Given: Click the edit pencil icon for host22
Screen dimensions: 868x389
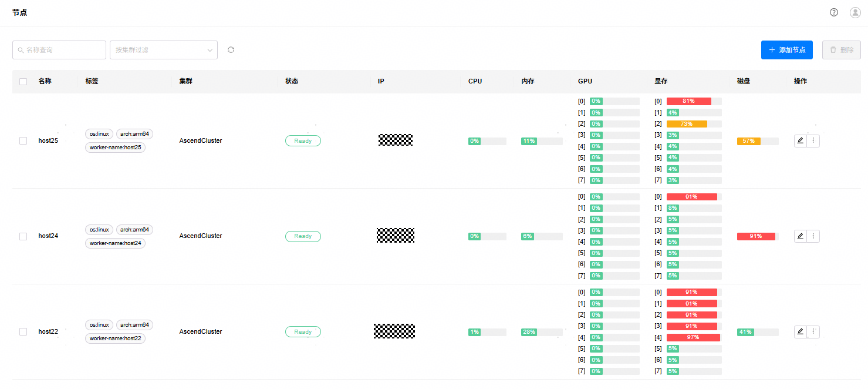Looking at the screenshot, I should point(800,331).
